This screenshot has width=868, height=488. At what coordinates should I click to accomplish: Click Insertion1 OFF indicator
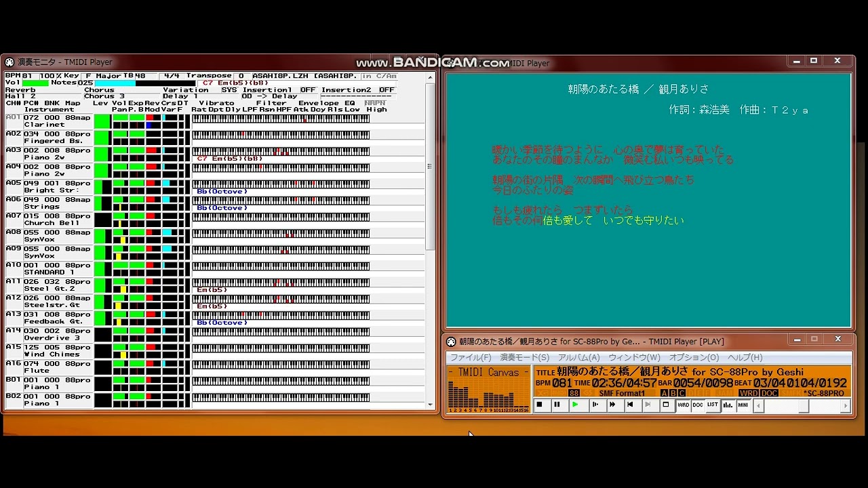(x=309, y=89)
